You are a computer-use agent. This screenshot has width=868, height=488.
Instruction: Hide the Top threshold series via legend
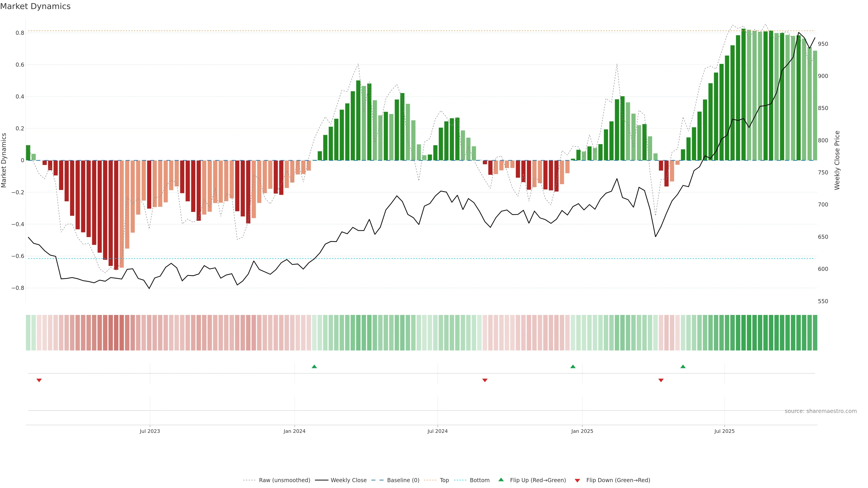click(444, 480)
